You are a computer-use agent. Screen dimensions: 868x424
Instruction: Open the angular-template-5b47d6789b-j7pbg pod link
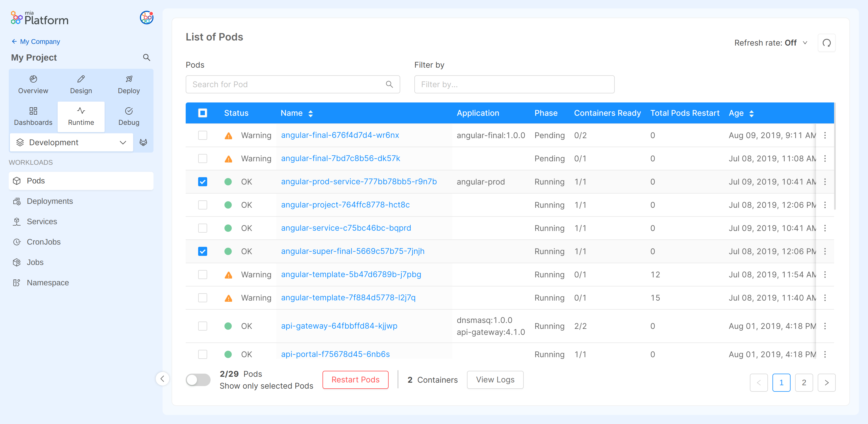pos(351,274)
